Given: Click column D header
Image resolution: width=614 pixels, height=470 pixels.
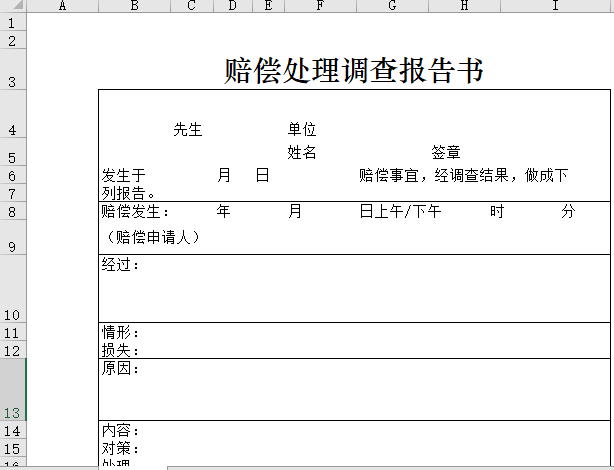Looking at the screenshot, I should point(232,6).
